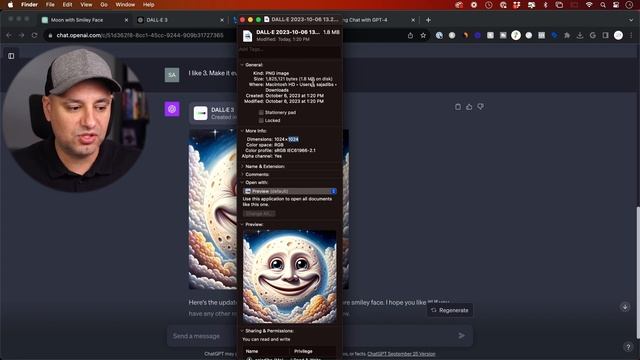Open the Wi-Fi status menu
The height and width of the screenshot is (360, 640).
click(x=589, y=5)
